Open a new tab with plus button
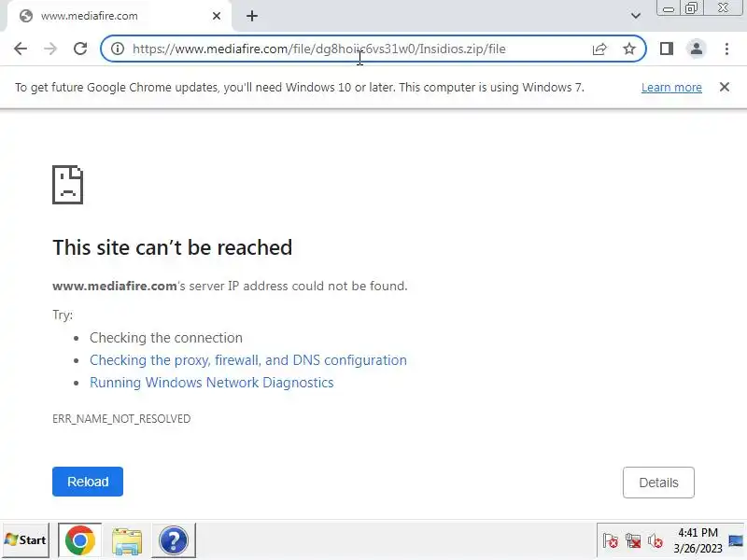Viewport: 747px width, 560px height. click(x=252, y=16)
